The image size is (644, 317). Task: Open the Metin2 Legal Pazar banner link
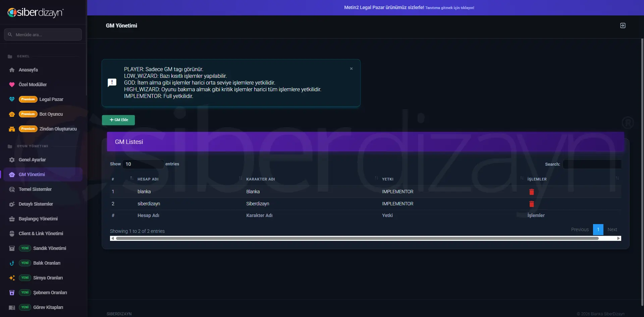click(409, 7)
